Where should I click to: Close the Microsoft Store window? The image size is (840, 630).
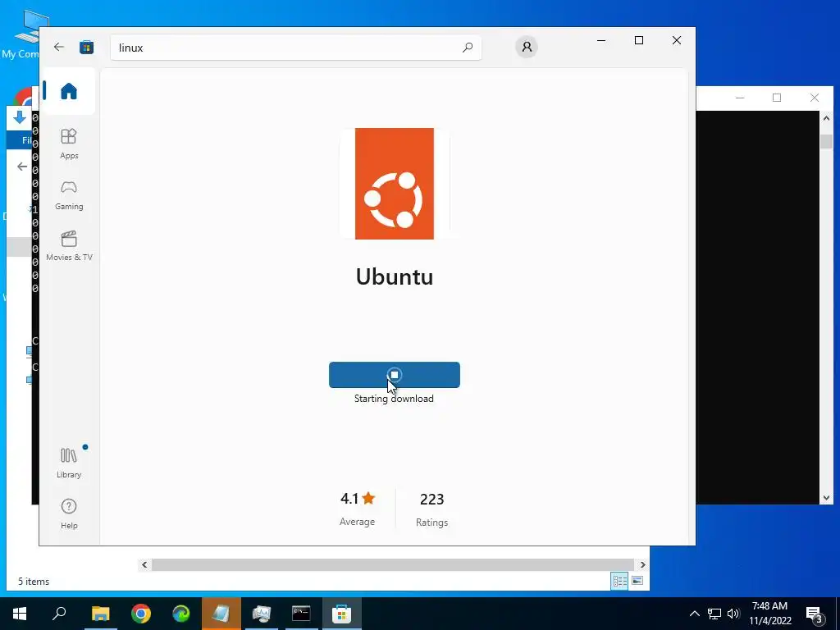point(677,40)
